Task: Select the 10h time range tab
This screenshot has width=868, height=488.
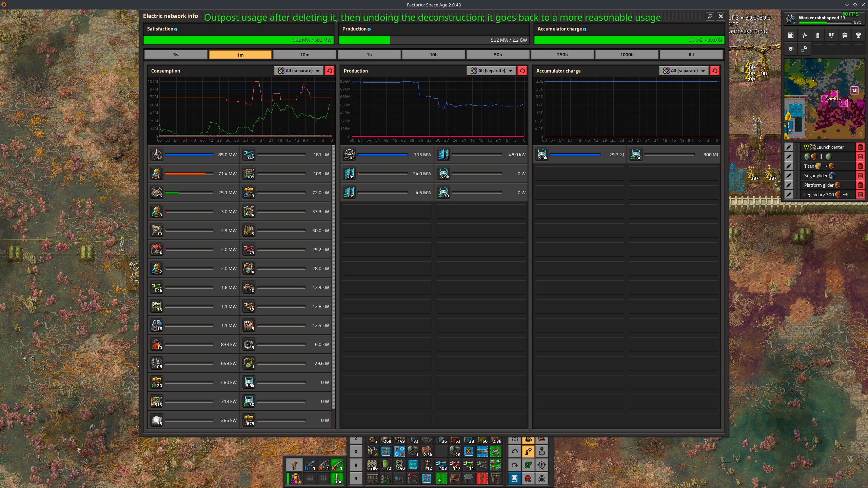Action: [434, 55]
